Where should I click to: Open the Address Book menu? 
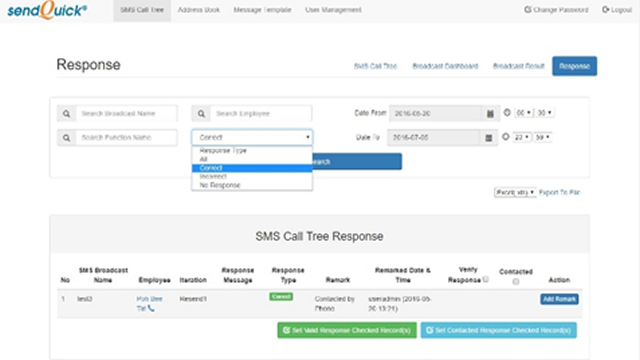coord(198,10)
